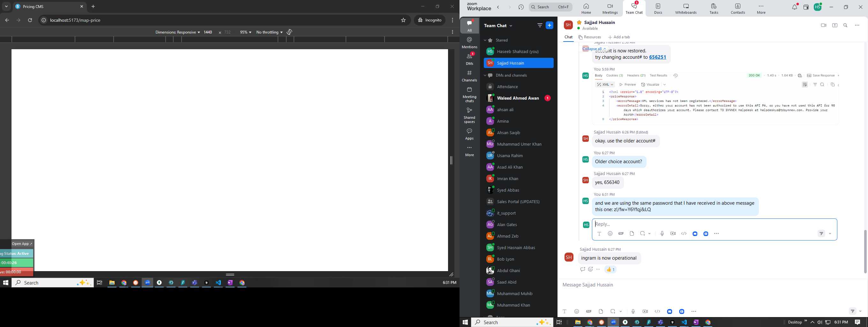Add reaction to ingram is now operational message
Image resolution: width=868 pixels, height=327 pixels.
pos(590,269)
